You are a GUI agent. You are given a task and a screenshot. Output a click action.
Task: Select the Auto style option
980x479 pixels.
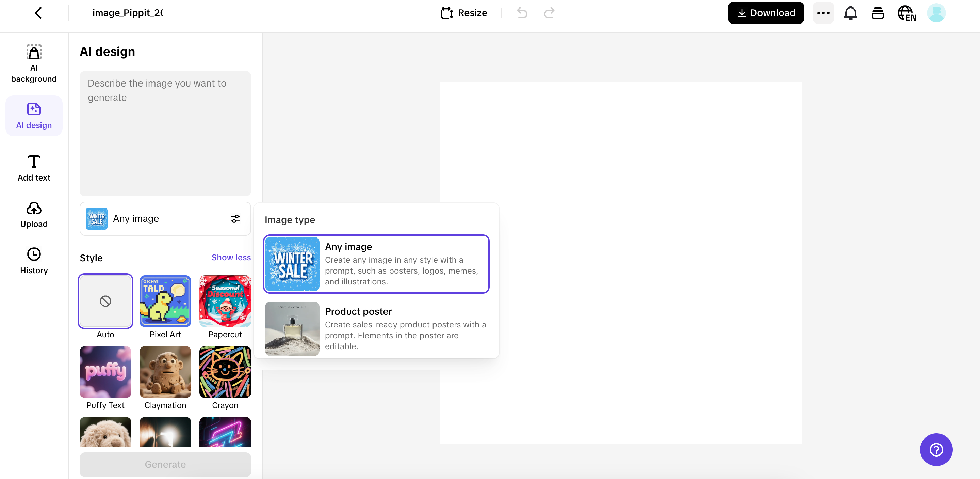[x=105, y=301]
